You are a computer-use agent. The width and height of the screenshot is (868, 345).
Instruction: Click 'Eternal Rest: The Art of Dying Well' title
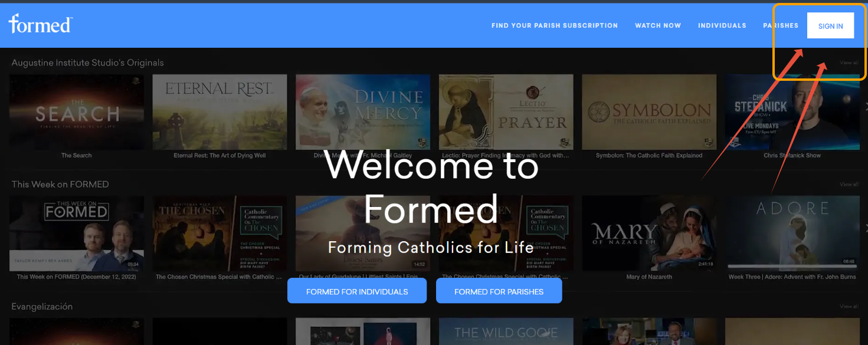tap(220, 156)
